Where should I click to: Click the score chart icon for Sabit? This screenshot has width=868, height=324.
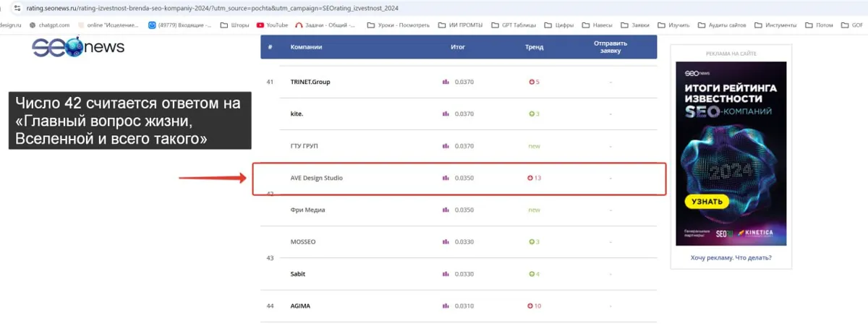coord(446,274)
